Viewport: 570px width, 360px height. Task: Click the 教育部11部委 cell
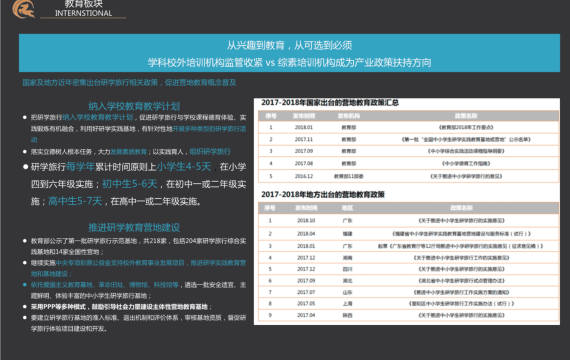[x=349, y=176]
